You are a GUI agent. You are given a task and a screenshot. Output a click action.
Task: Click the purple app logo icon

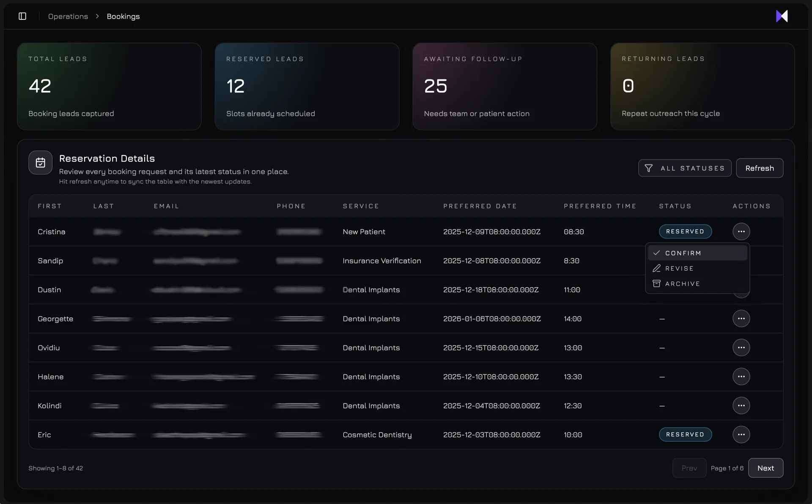point(782,16)
